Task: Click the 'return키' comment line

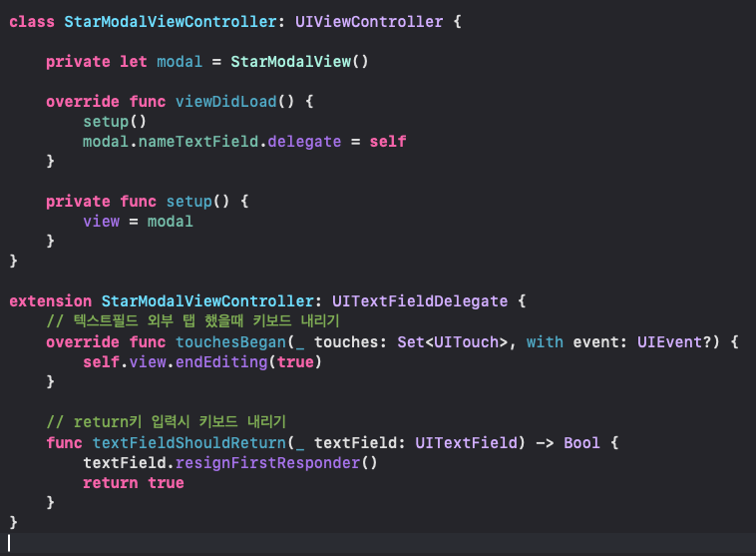Action: [167, 422]
